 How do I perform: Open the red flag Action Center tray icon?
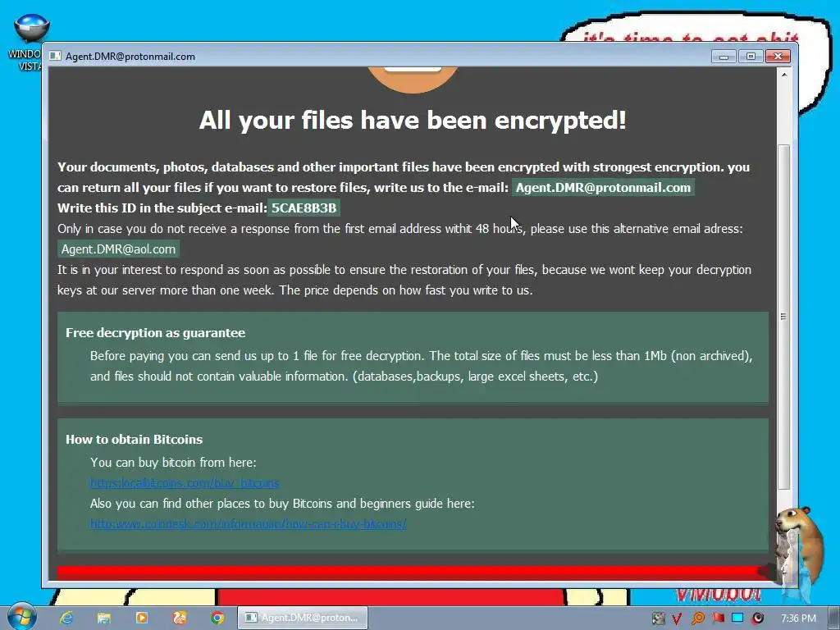tap(718, 618)
